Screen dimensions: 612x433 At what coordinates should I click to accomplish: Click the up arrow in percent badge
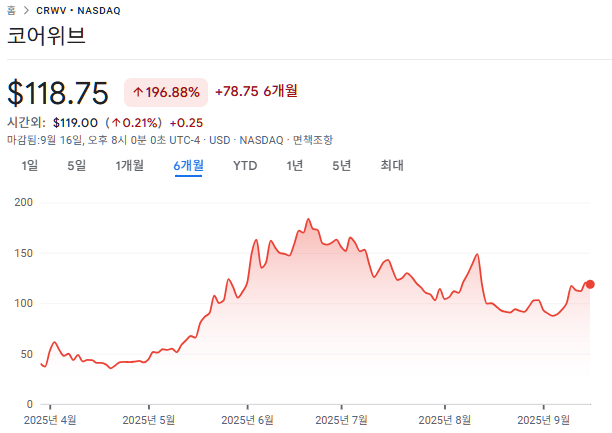click(x=138, y=92)
